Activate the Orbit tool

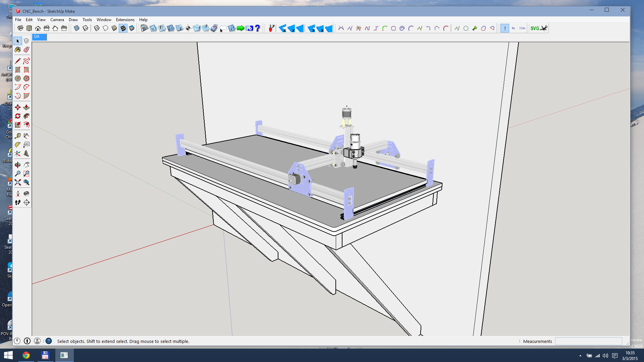18,165
